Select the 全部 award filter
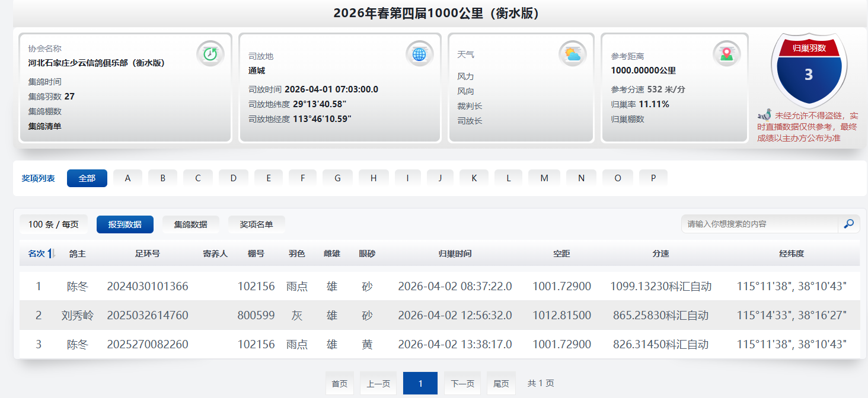Image resolution: width=868 pixels, height=398 pixels. coord(87,178)
